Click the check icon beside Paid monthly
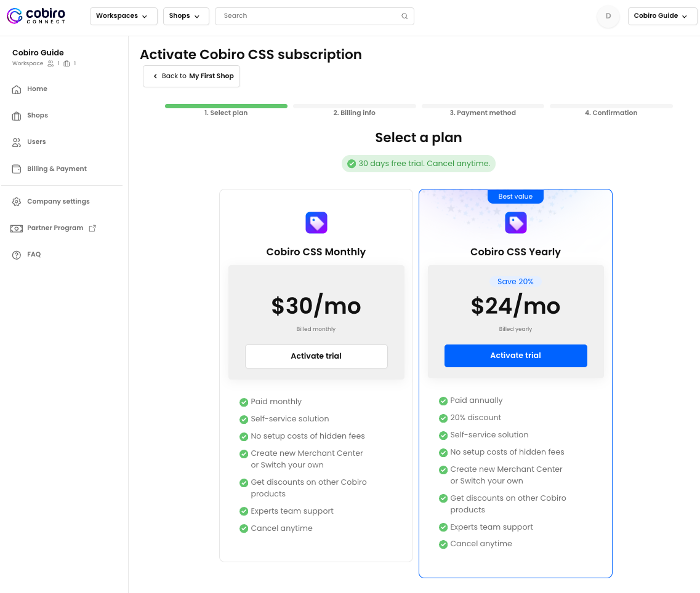This screenshot has height=593, width=700. coord(244,402)
